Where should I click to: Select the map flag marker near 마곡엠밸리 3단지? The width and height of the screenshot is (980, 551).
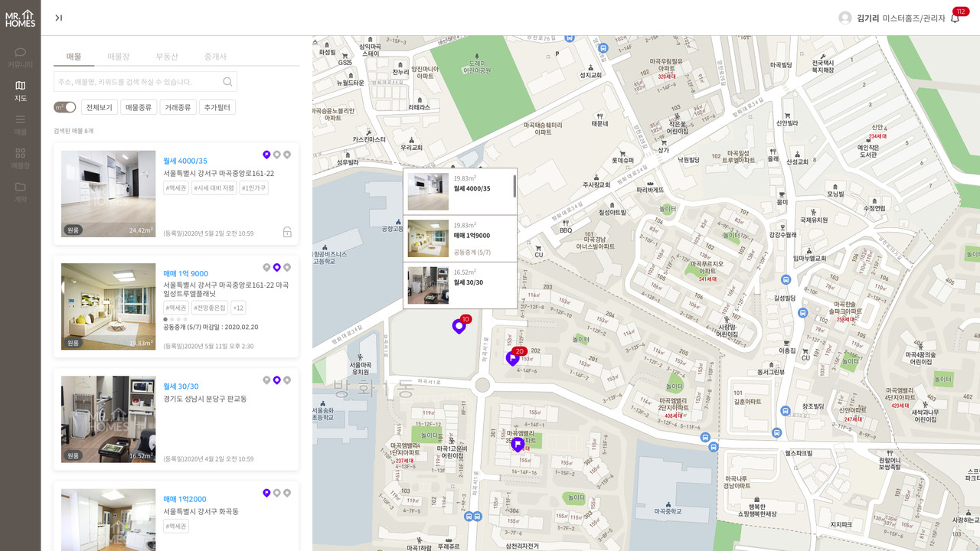pos(518,444)
